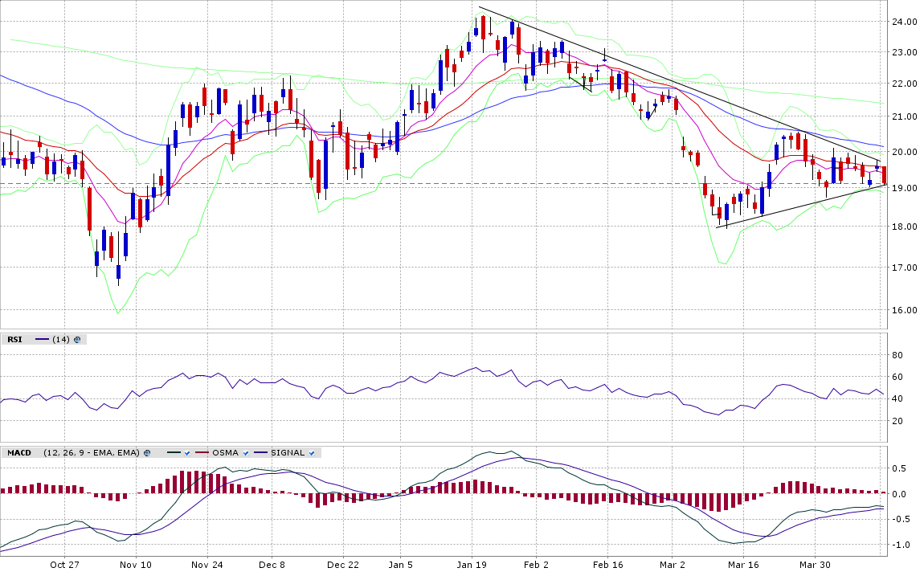The image size is (924, 576).
Task: Click the Feb 2 date axis label
Action: point(536,565)
